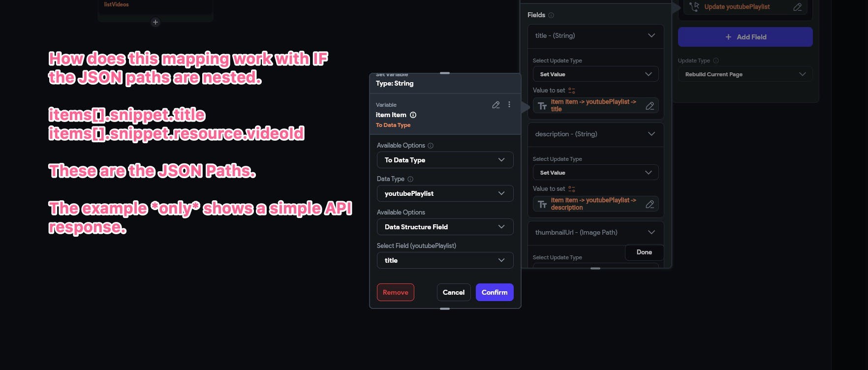Edit the item Item variable pencil icon
This screenshot has width=868, height=370.
pyautogui.click(x=496, y=105)
